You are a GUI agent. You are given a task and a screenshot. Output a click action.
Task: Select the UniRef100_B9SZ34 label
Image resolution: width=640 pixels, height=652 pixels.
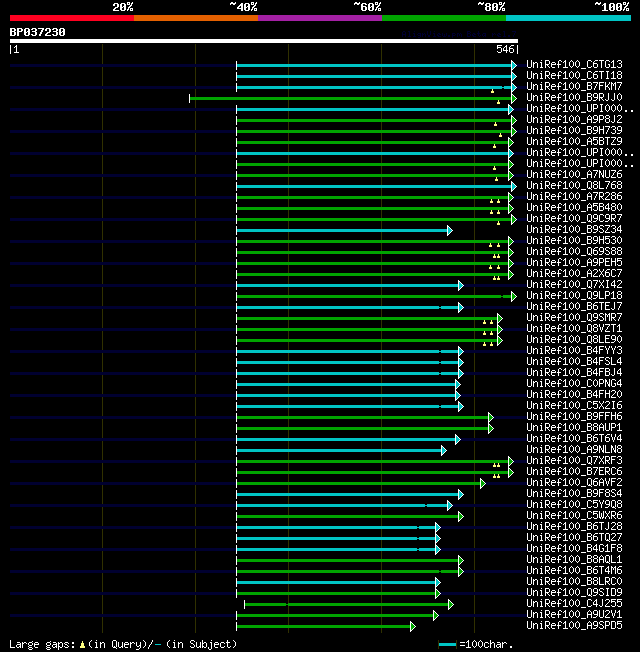574,230
